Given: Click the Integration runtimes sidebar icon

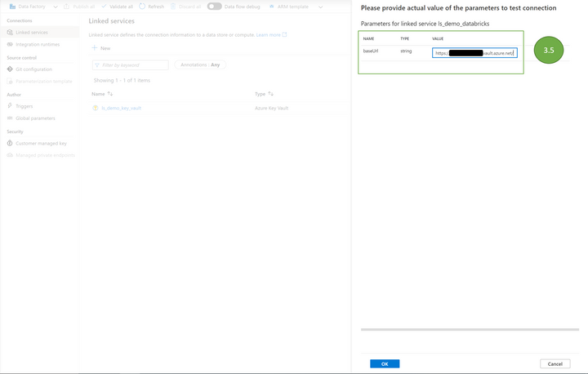Looking at the screenshot, I should tap(10, 44).
